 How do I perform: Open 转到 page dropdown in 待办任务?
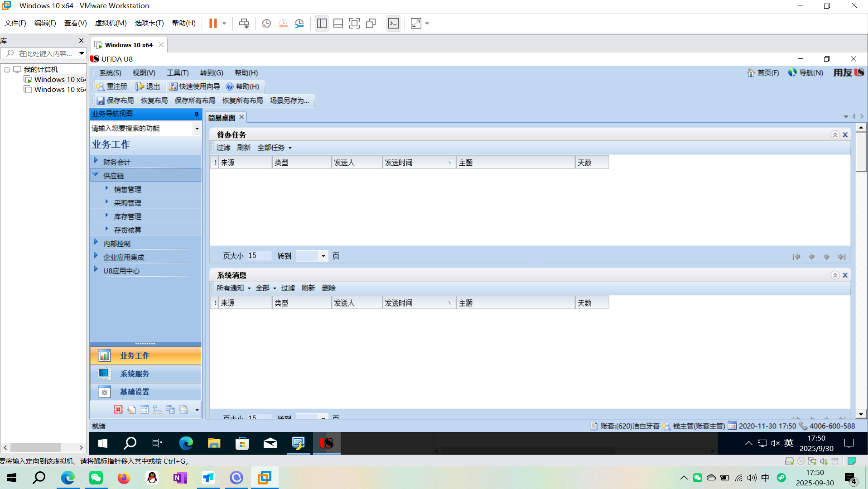323,256
